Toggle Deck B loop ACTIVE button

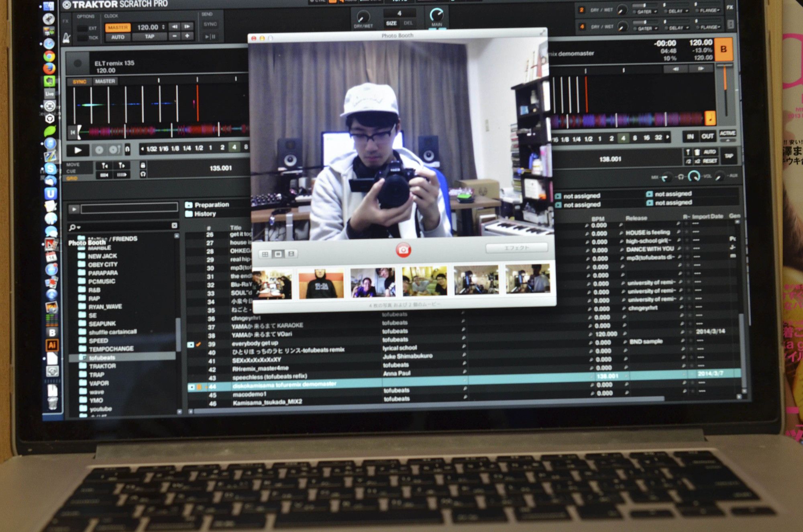coord(727,133)
